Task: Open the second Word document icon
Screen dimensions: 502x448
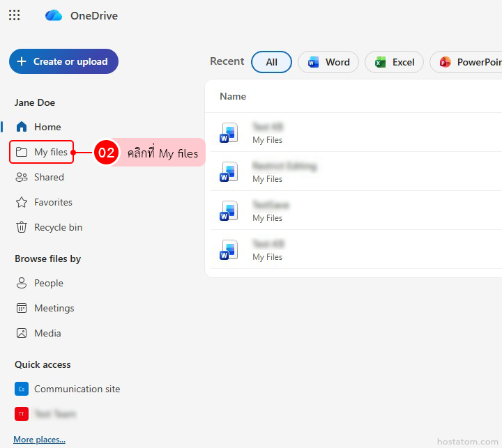Action: click(x=229, y=172)
